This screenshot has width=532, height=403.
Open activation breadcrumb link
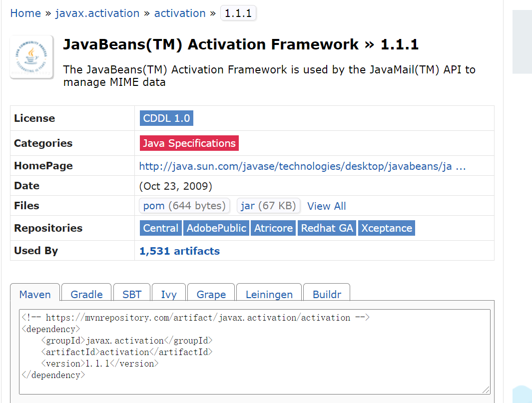click(x=180, y=13)
